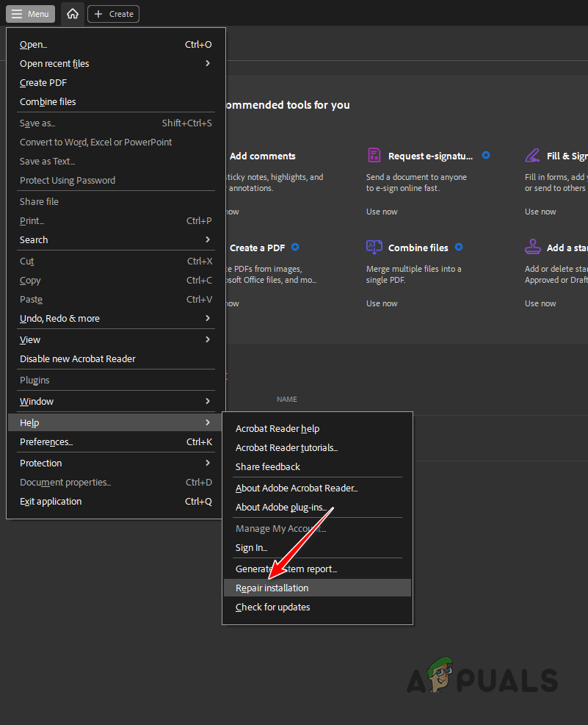Click the Request e-signature icon

(x=374, y=156)
